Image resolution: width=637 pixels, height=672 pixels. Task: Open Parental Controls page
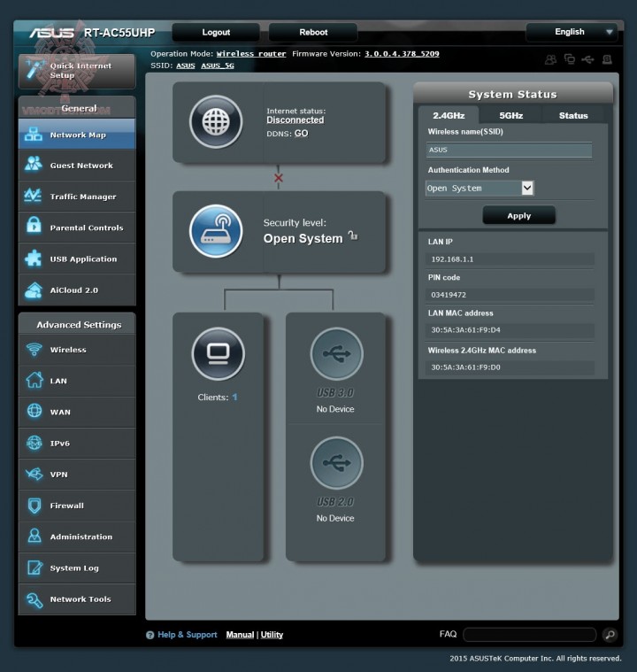click(x=77, y=228)
